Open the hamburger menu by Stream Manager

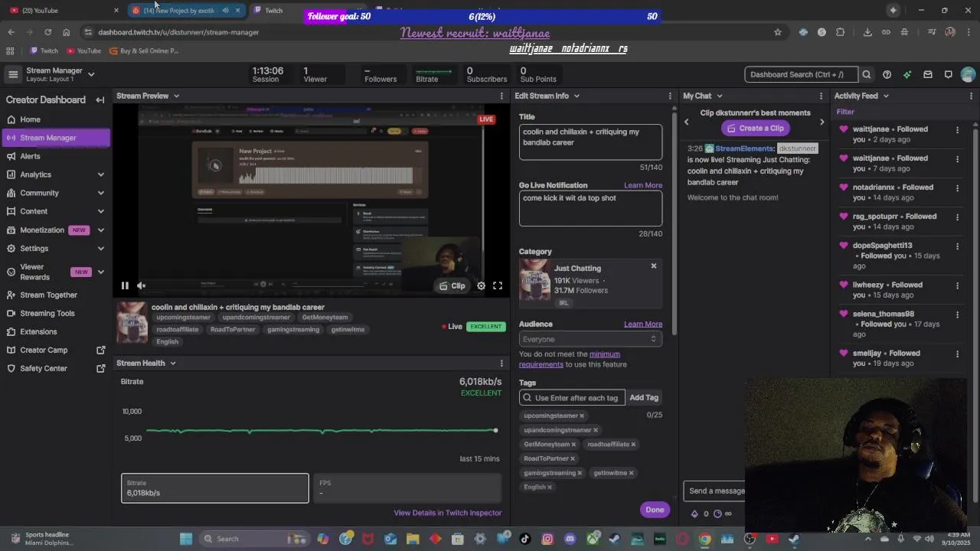(13, 74)
